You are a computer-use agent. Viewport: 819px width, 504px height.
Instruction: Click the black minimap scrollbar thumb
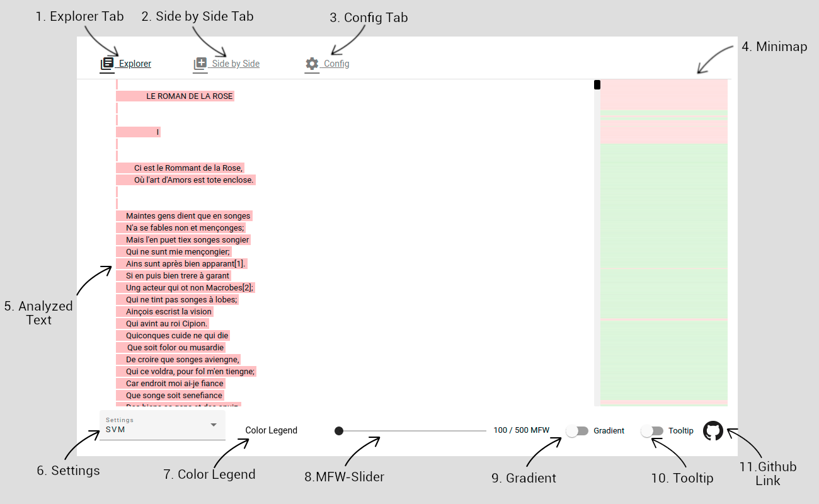(x=597, y=84)
